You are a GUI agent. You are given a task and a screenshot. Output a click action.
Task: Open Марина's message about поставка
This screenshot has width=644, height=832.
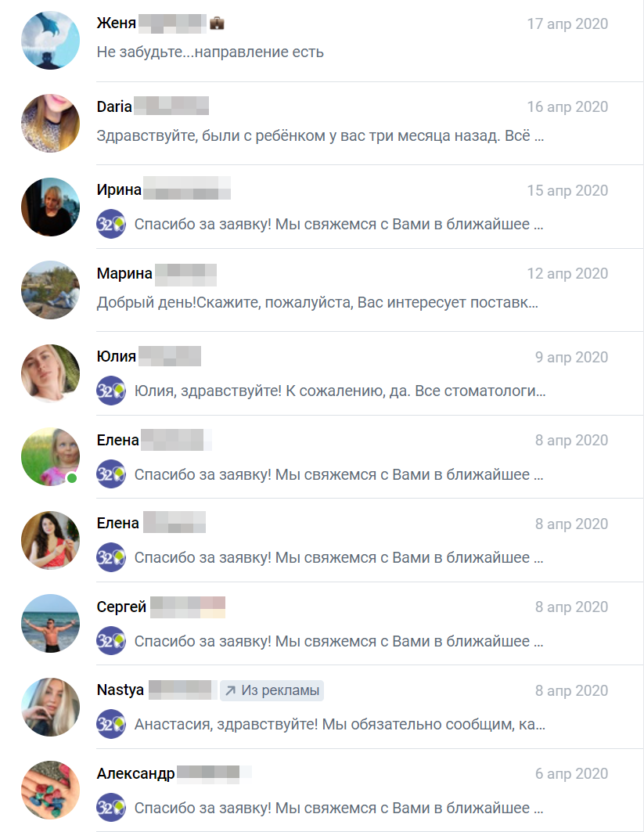pyautogui.click(x=317, y=302)
